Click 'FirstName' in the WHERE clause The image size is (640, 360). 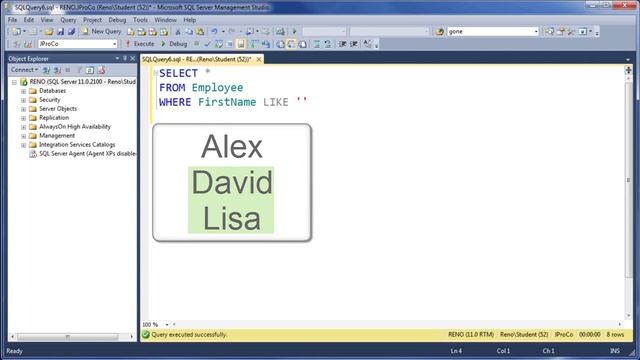coord(227,102)
